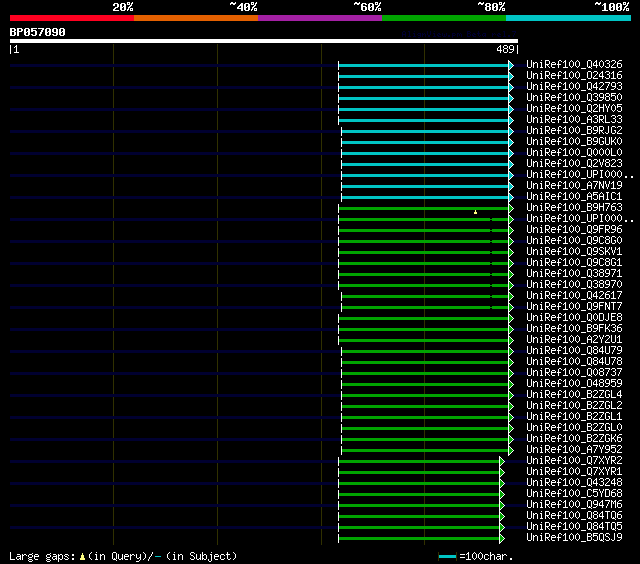Click the arrowhead on the Q0DJE8 alignment
640x564 pixels.
tap(511, 318)
